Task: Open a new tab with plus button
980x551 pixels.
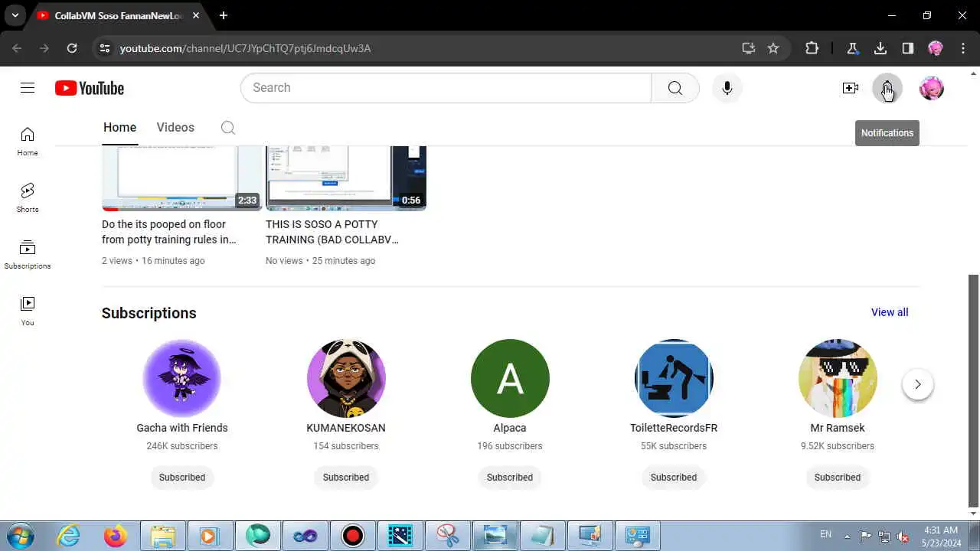Action: tap(224, 15)
